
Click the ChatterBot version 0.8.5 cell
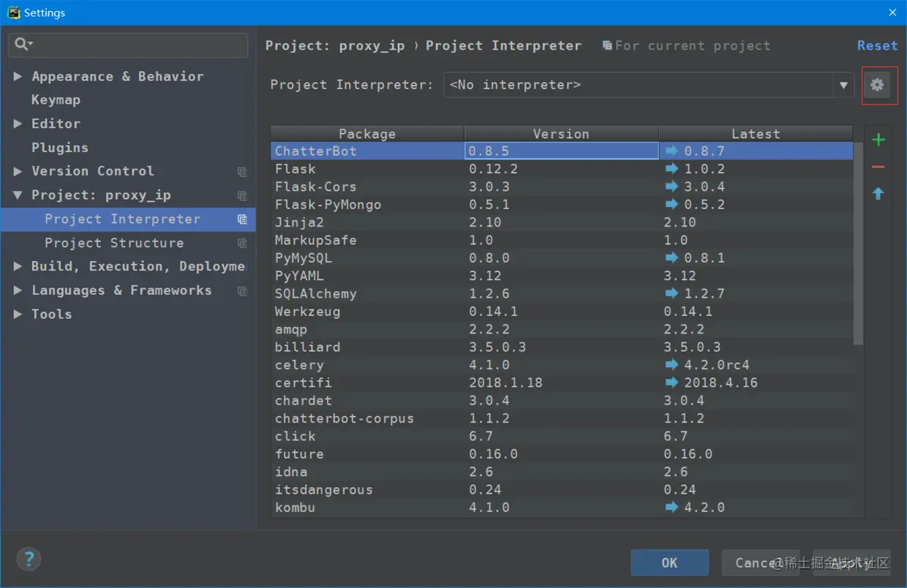(562, 151)
